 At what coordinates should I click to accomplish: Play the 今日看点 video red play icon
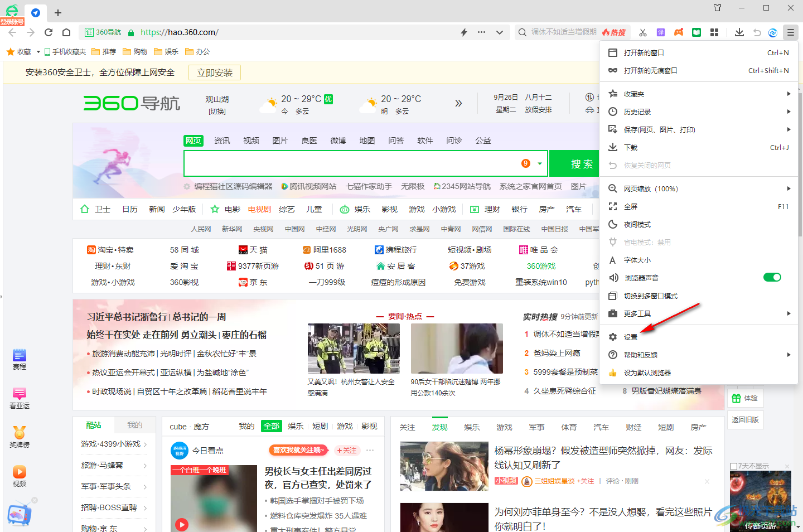(x=182, y=524)
